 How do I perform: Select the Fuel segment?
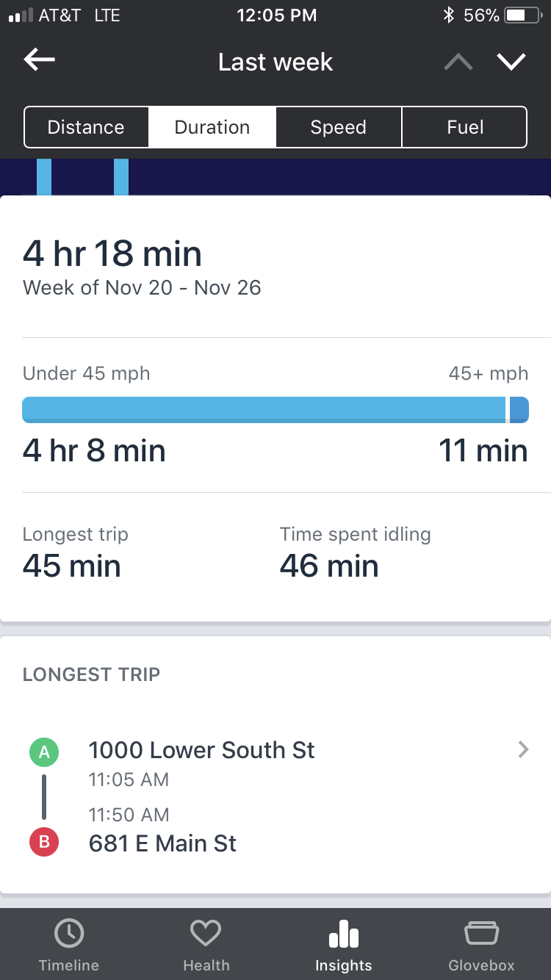click(465, 127)
